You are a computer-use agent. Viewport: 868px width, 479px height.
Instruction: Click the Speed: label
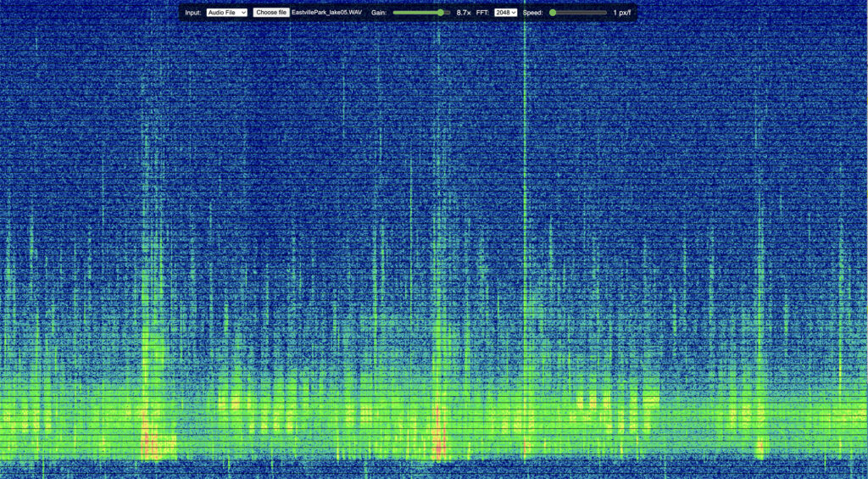point(532,13)
